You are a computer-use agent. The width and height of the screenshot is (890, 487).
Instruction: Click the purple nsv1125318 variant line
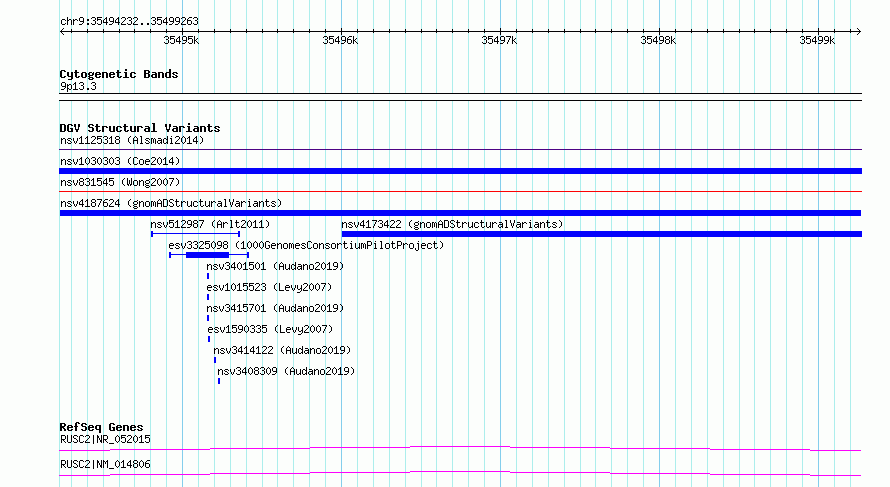(460, 150)
